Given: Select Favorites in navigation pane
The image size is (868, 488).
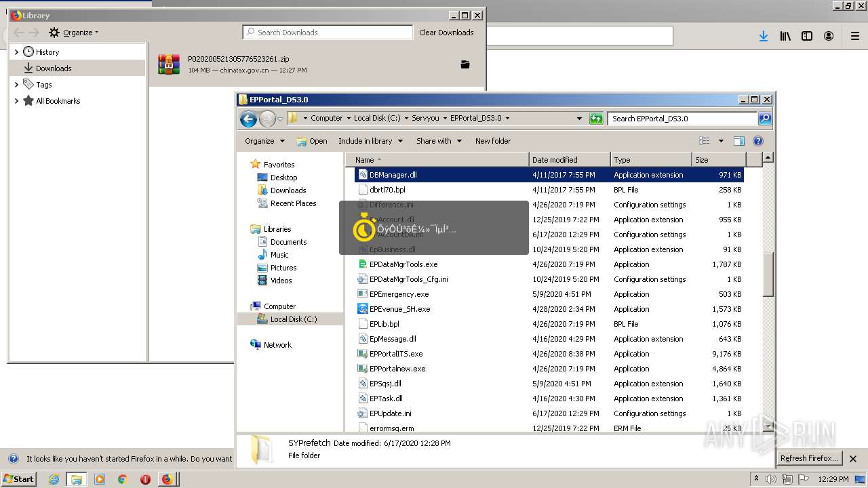Looking at the screenshot, I should (272, 165).
